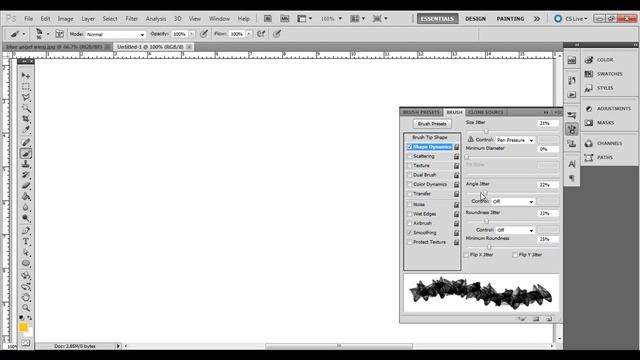Screen dimensions: 640x360
Task: Select the Healing Brush tool
Action: click(x=26, y=142)
